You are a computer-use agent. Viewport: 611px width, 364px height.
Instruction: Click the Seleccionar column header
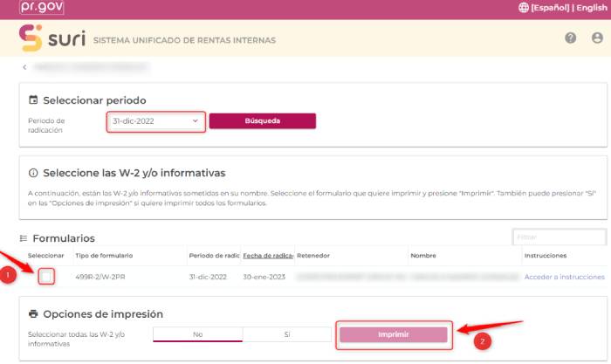tap(45, 256)
